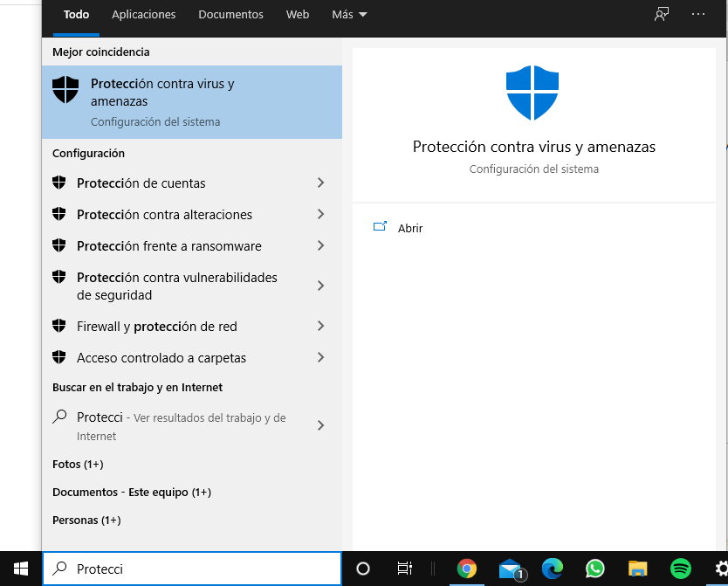Viewport: 728px width, 586px height.
Task: Click shield icon beside Protección contra alteraciones
Action: pyautogui.click(x=59, y=214)
